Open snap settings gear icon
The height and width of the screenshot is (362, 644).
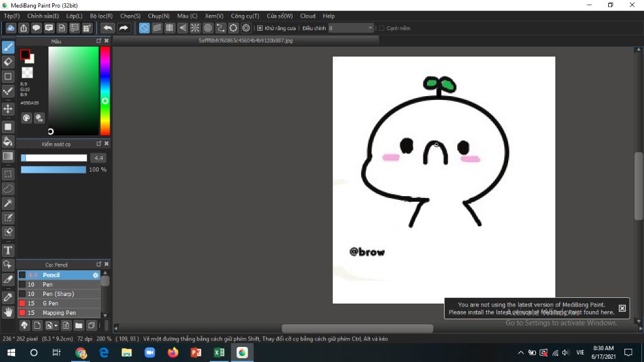click(x=246, y=28)
